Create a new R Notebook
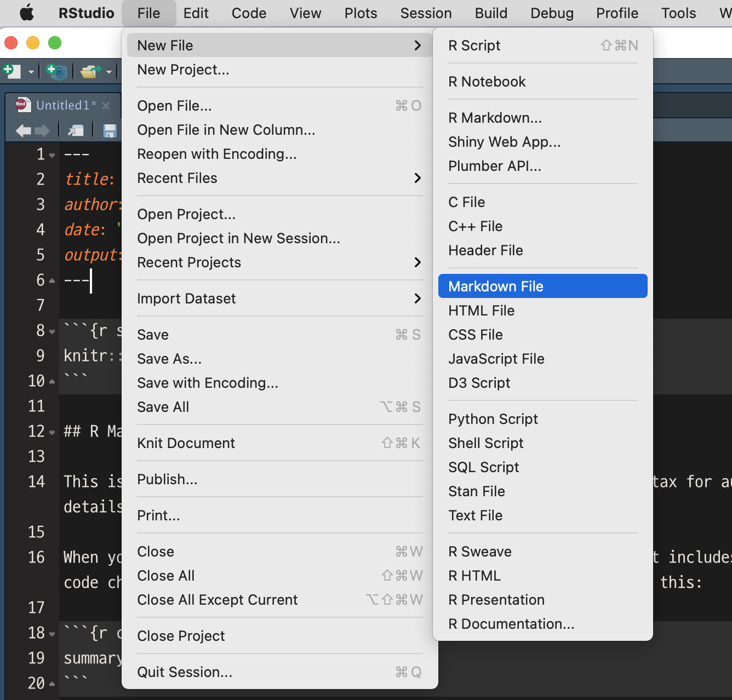 pyautogui.click(x=543, y=82)
